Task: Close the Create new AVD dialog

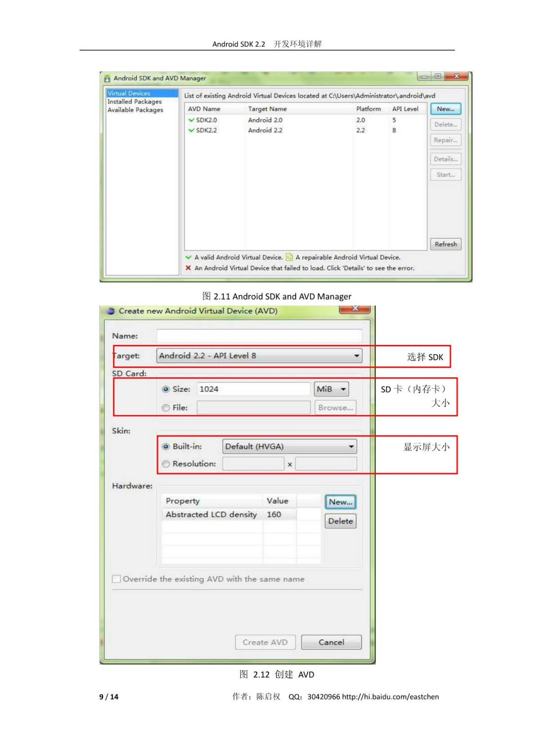Action: click(355, 309)
